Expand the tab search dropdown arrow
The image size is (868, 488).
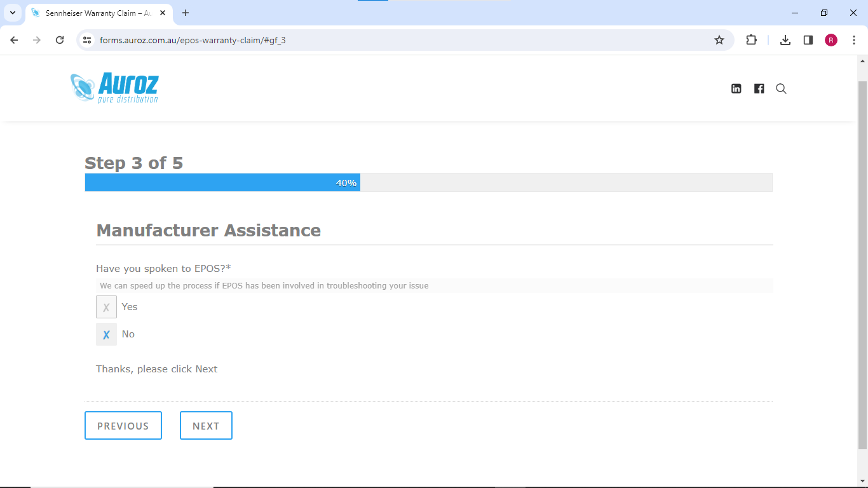(x=12, y=13)
